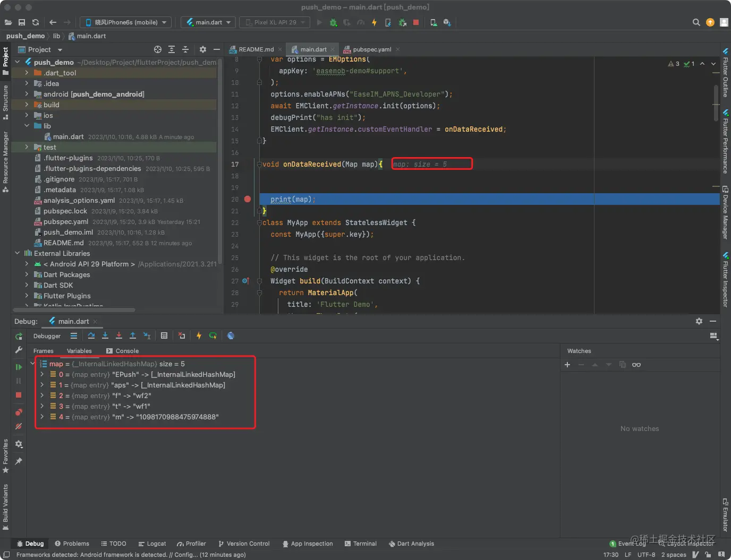The height and width of the screenshot is (560, 731).
Task: Open the Logcat tool window
Action: click(152, 544)
